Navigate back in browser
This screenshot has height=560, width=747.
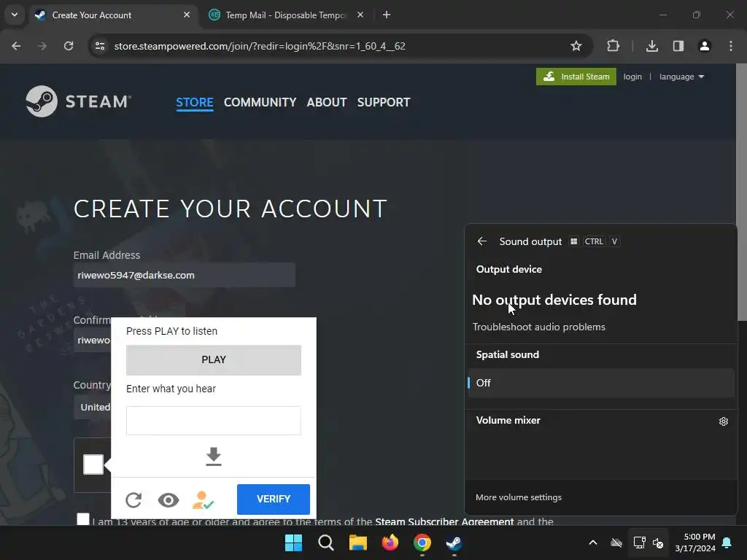click(16, 46)
